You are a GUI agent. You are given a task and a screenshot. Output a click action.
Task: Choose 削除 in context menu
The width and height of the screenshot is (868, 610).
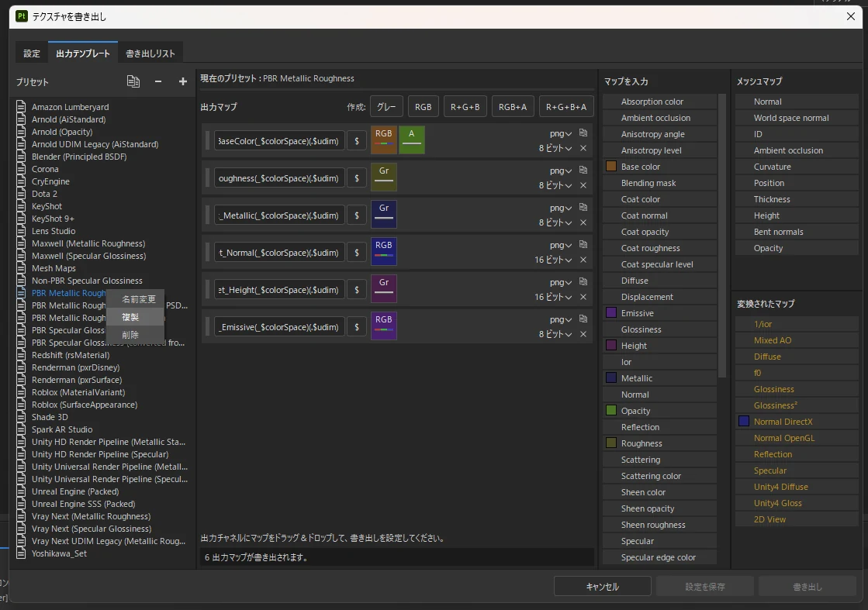click(136, 335)
